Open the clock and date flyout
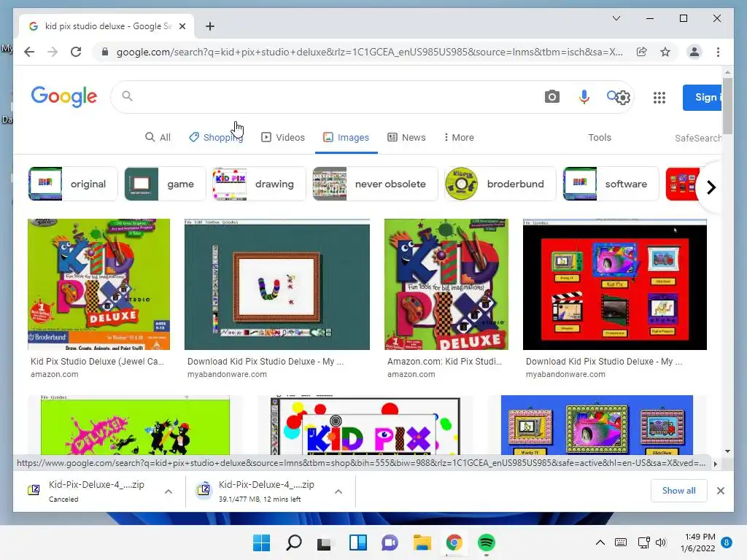747x560 pixels. pyautogui.click(x=698, y=542)
